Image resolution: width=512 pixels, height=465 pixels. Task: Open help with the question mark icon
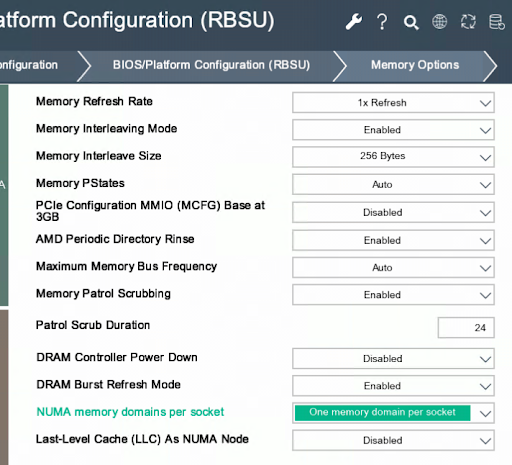pyautogui.click(x=382, y=22)
